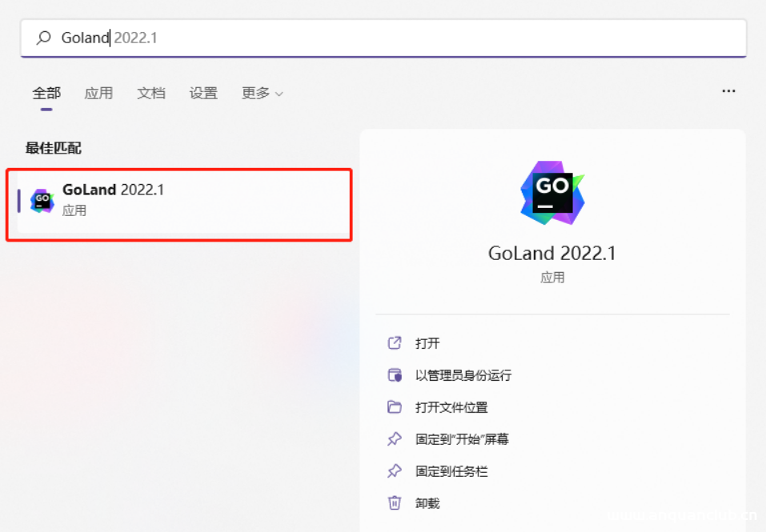This screenshot has height=532, width=766.
Task: Open the 更多 dropdown chevron
Action: 279,94
